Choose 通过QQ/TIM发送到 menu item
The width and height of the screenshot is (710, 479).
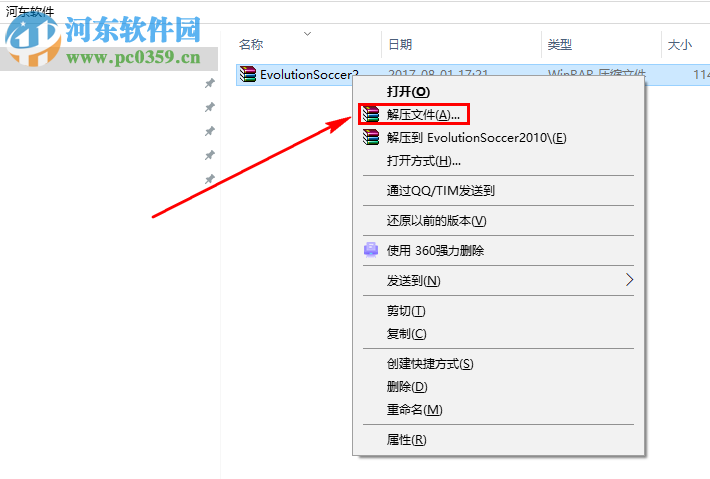point(498,191)
